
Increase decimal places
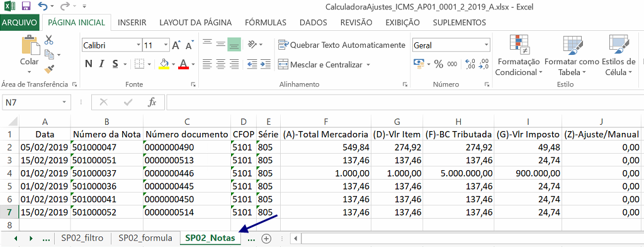coord(471,64)
